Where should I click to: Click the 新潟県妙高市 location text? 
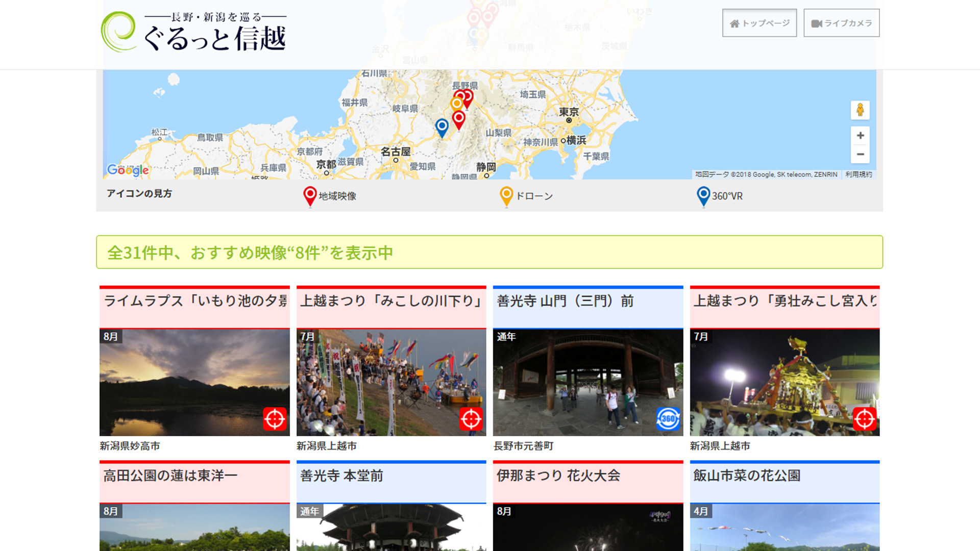point(130,446)
